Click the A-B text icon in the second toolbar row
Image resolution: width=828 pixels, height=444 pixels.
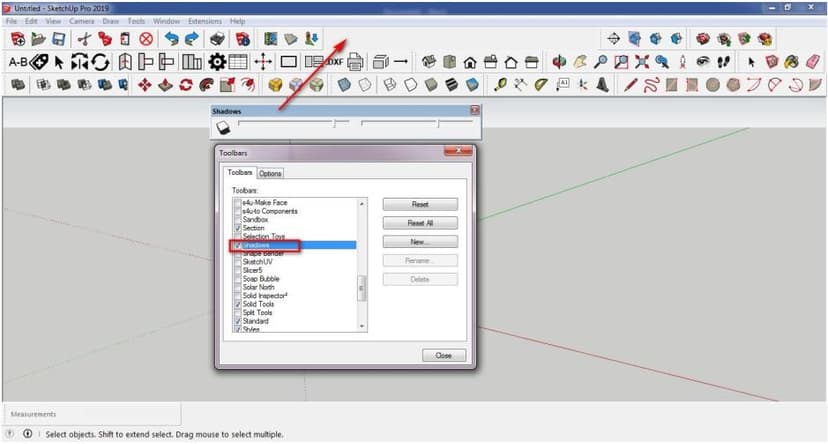click(18, 62)
